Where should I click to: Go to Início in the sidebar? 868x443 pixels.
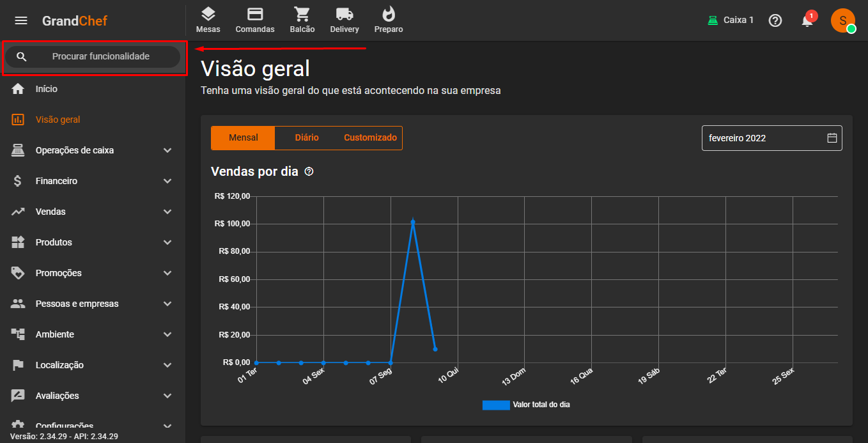pos(47,89)
